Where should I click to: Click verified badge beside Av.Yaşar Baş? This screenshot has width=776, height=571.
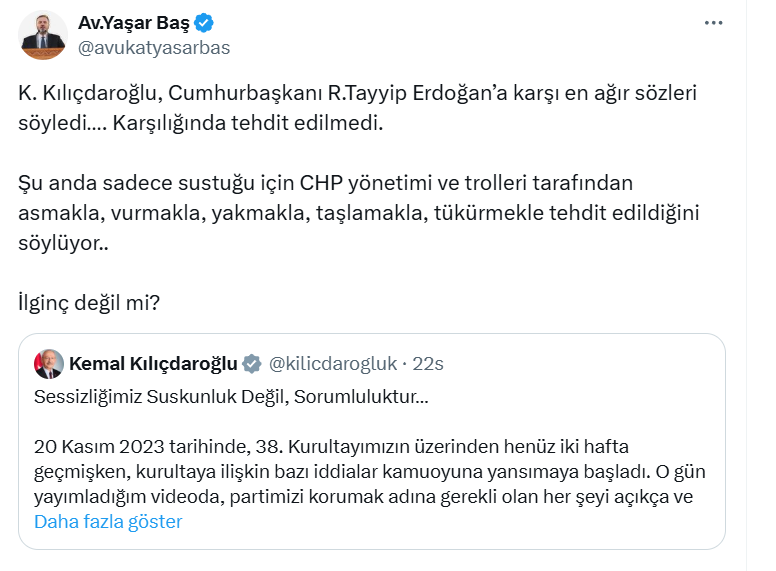203,23
